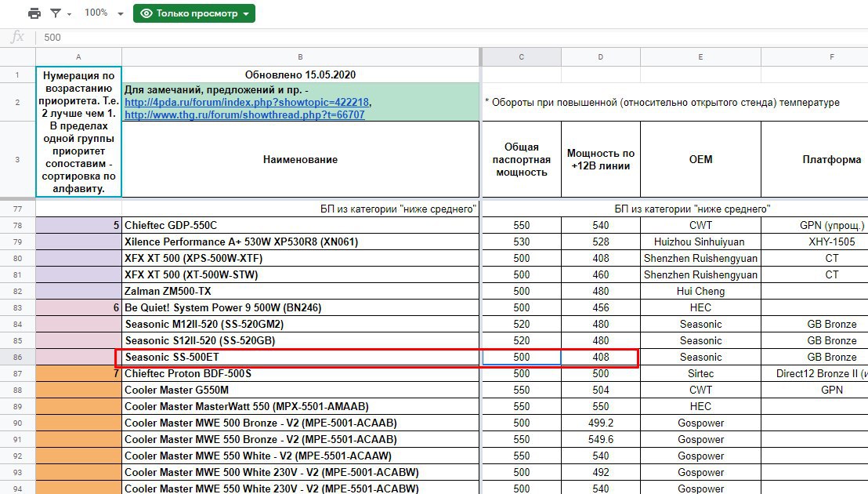The height and width of the screenshot is (494, 868).
Task: Select 'Chieftec Proton BDF-500S' cell
Action: (301, 374)
